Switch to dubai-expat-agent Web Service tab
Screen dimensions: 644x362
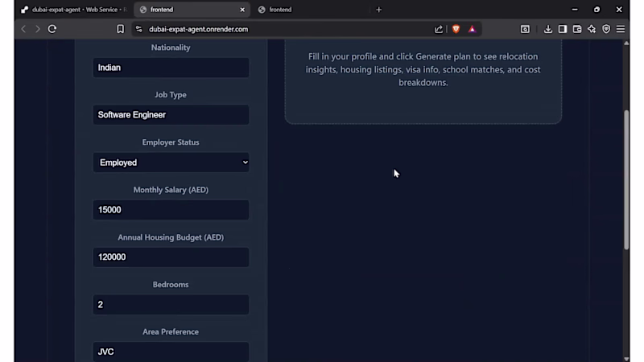(75, 10)
